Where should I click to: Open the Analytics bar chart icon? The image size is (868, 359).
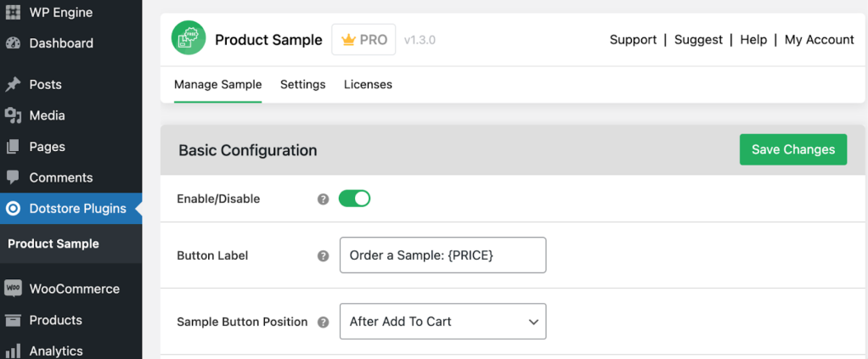[x=13, y=351]
